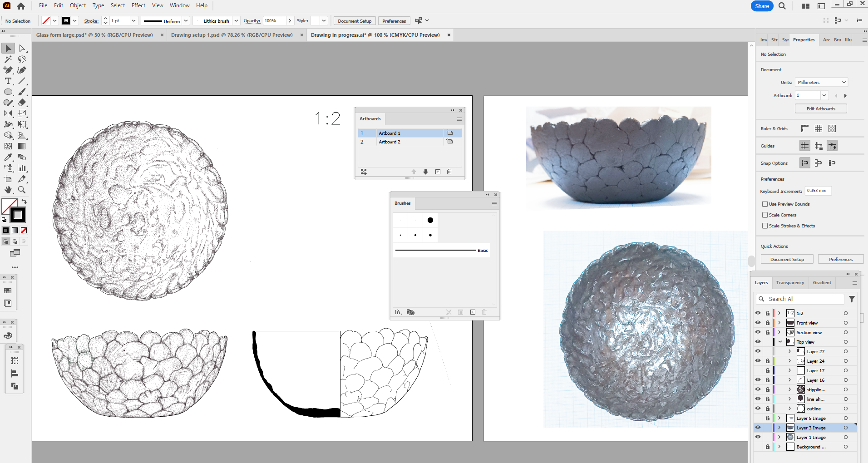This screenshot has height=463, width=868.
Task: Delete artboard using trash icon in Artboards panel
Action: [449, 172]
